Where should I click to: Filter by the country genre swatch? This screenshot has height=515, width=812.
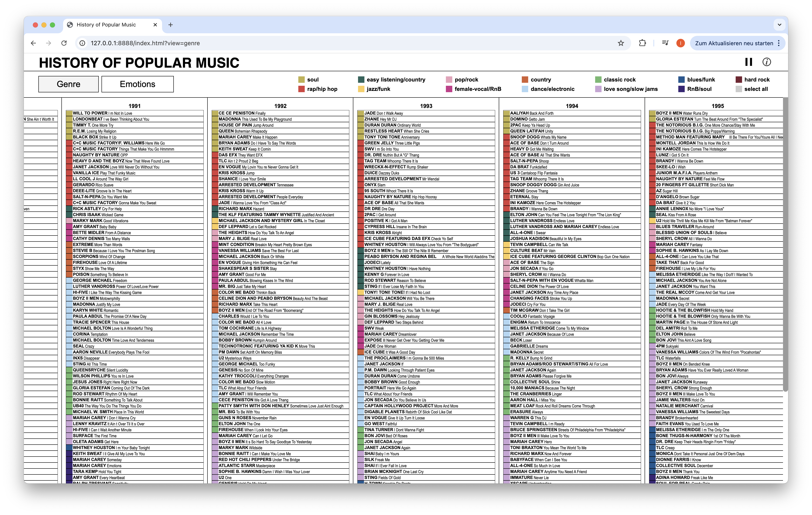525,80
